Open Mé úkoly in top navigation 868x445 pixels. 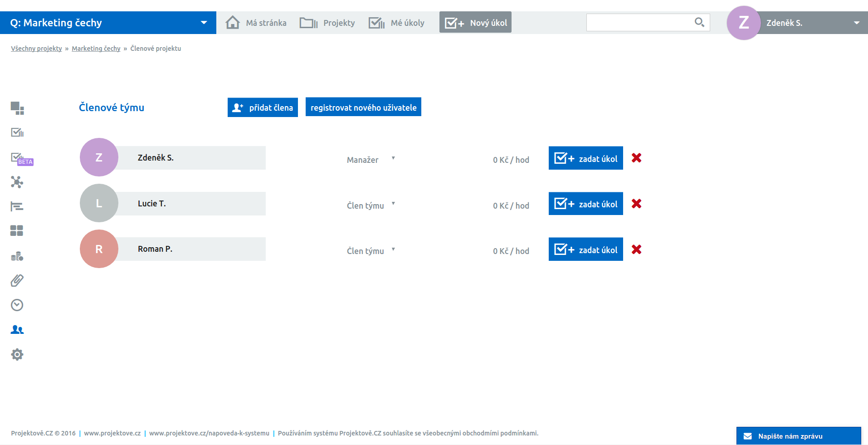click(x=396, y=23)
